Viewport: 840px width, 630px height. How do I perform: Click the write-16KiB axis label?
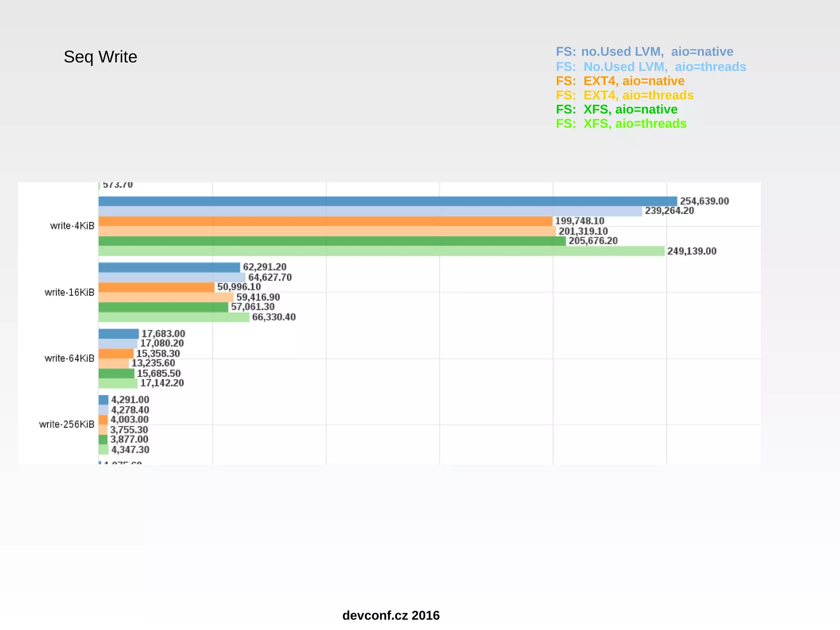(x=69, y=292)
